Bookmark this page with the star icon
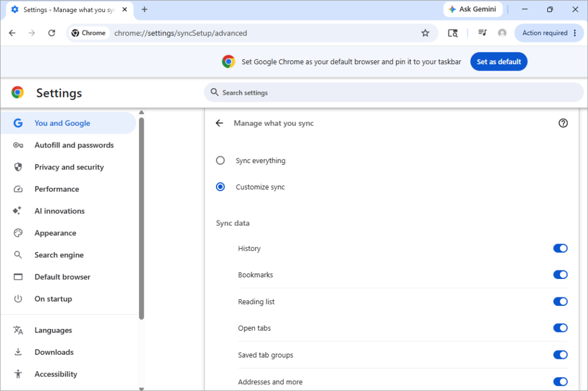Image resolution: width=588 pixels, height=391 pixels. [425, 33]
